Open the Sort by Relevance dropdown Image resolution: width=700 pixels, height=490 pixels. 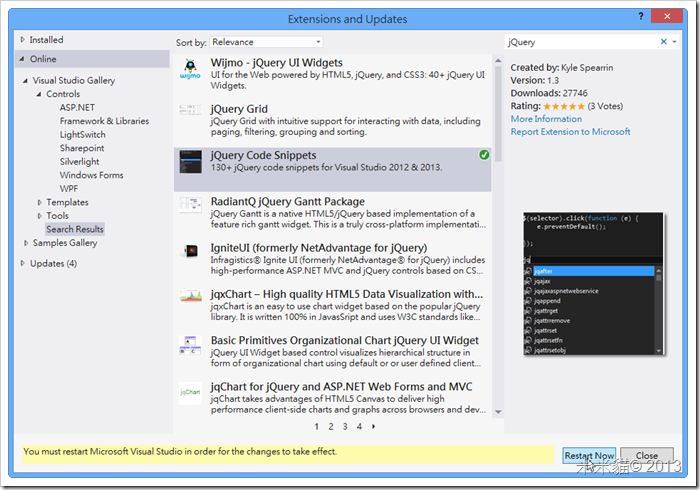click(x=266, y=42)
